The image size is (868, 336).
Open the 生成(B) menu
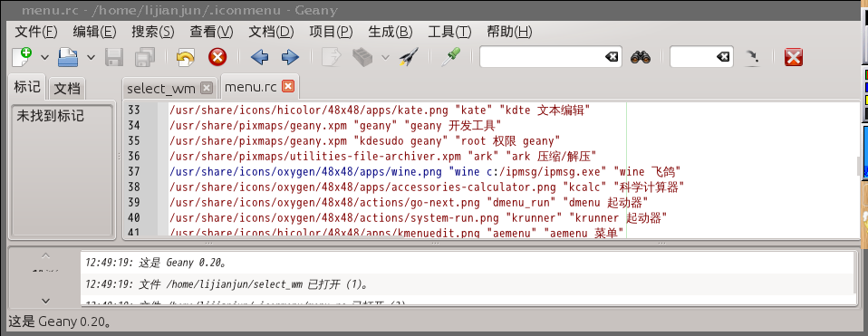point(391,32)
